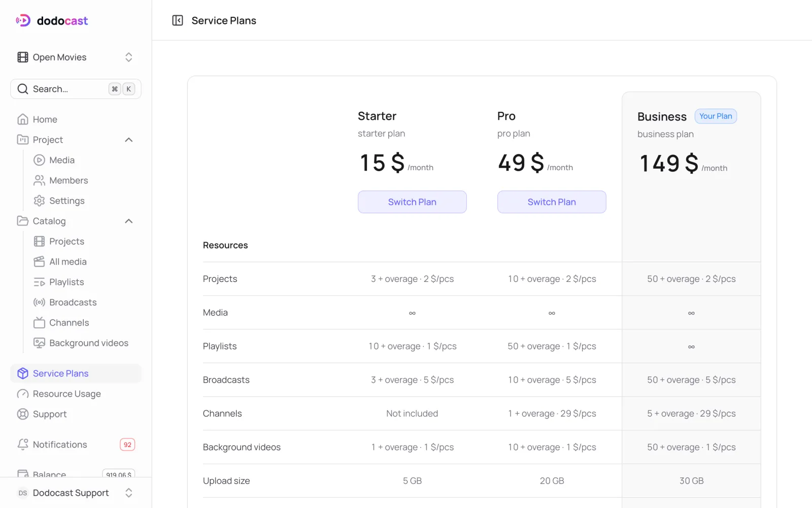Collapse sidebar using panel toggle icon
This screenshot has height=508, width=812.
[x=178, y=20]
